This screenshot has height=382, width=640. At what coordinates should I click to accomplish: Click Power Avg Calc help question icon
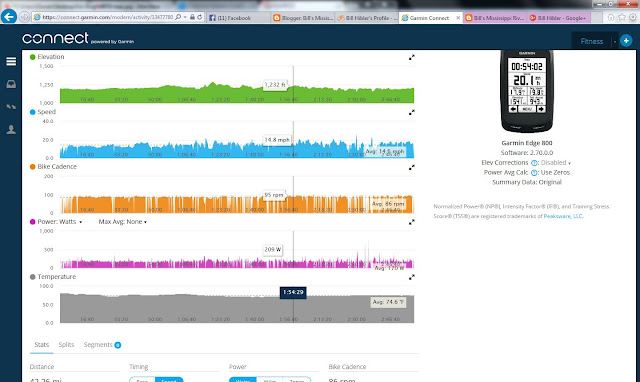(534, 173)
